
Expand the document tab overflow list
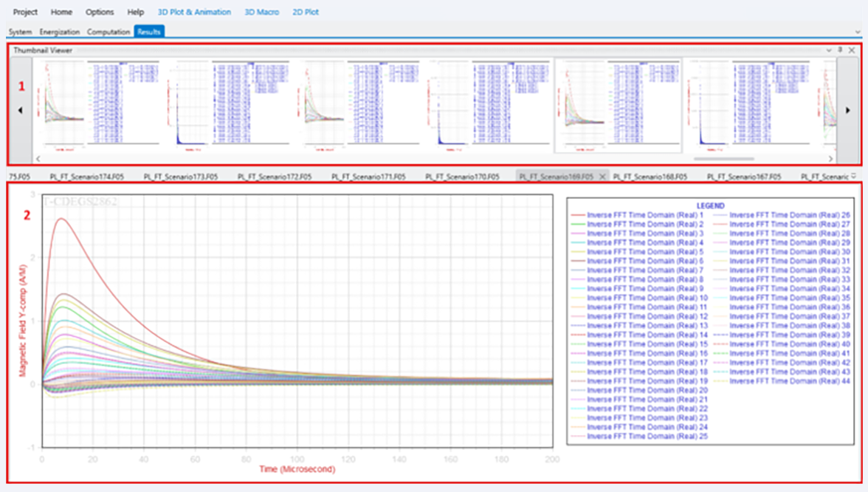click(x=853, y=176)
